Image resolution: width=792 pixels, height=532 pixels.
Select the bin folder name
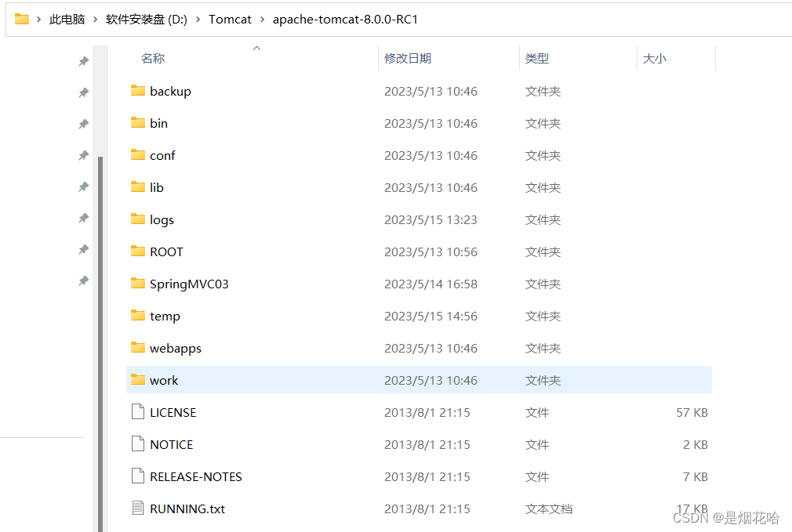158,123
